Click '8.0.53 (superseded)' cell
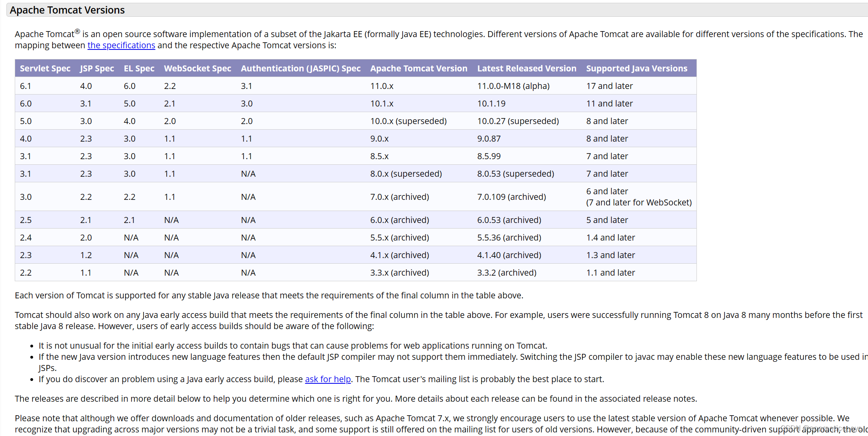 pos(516,174)
